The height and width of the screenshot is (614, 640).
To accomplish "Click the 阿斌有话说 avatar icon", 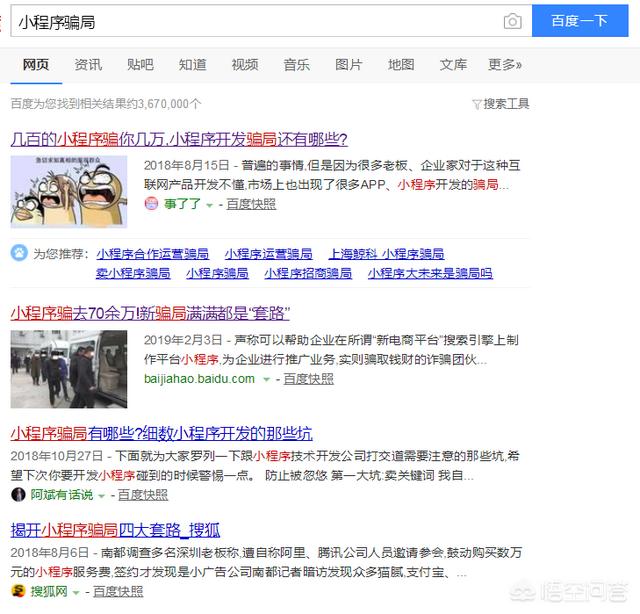I will tap(18, 494).
